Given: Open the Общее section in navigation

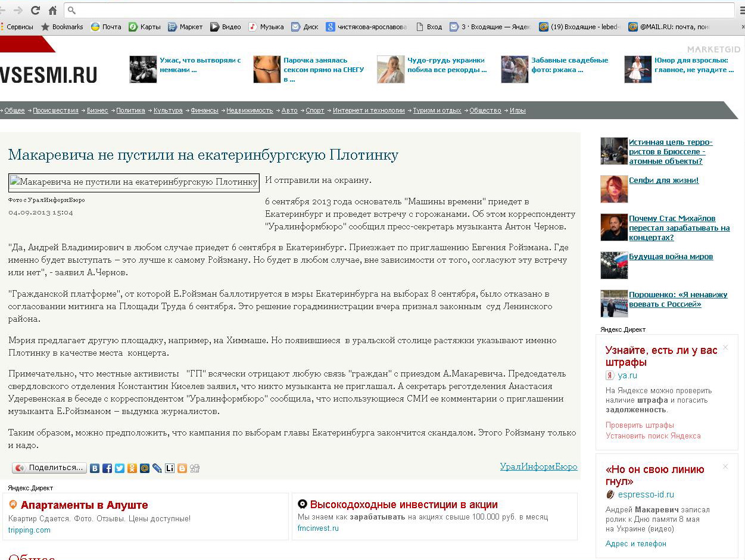Looking at the screenshot, I should click(14, 110).
